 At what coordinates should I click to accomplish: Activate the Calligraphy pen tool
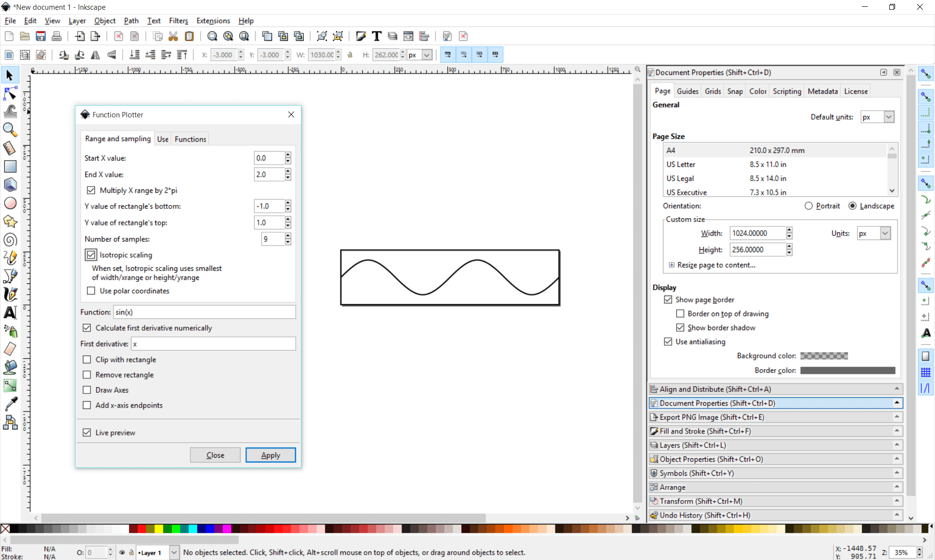[10, 294]
